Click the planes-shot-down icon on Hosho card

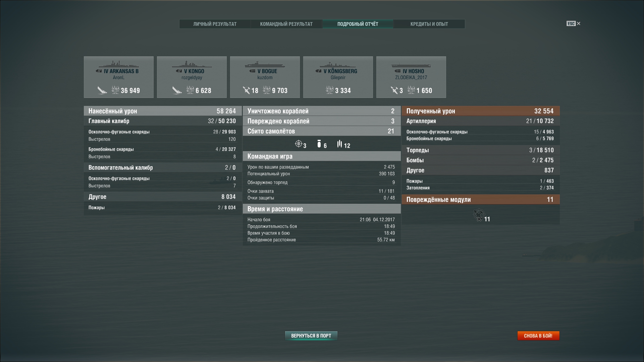(394, 90)
